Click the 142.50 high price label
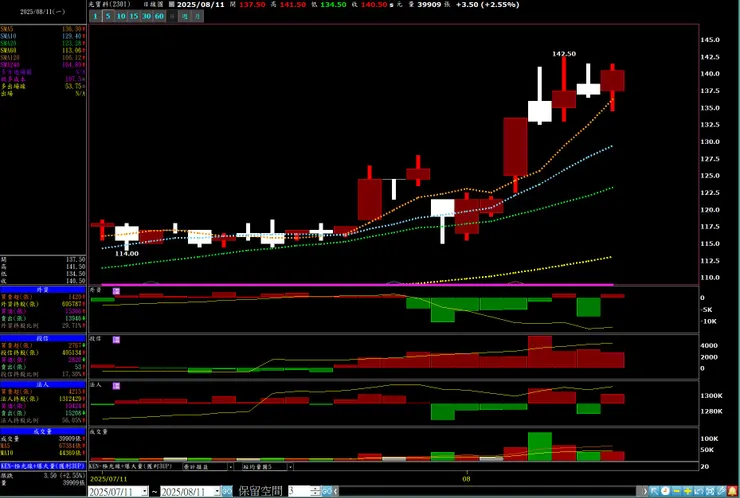The height and width of the screenshot is (498, 740). pyautogui.click(x=564, y=54)
